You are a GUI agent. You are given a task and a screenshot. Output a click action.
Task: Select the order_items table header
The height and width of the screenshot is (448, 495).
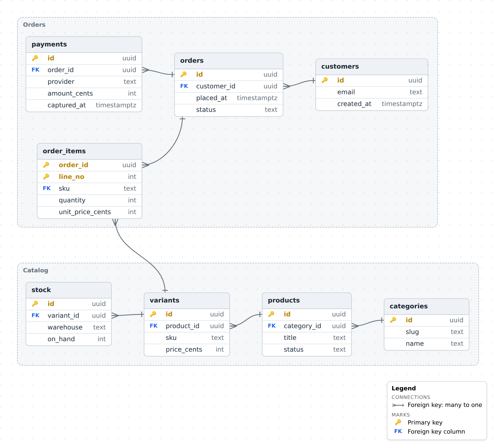click(90, 151)
